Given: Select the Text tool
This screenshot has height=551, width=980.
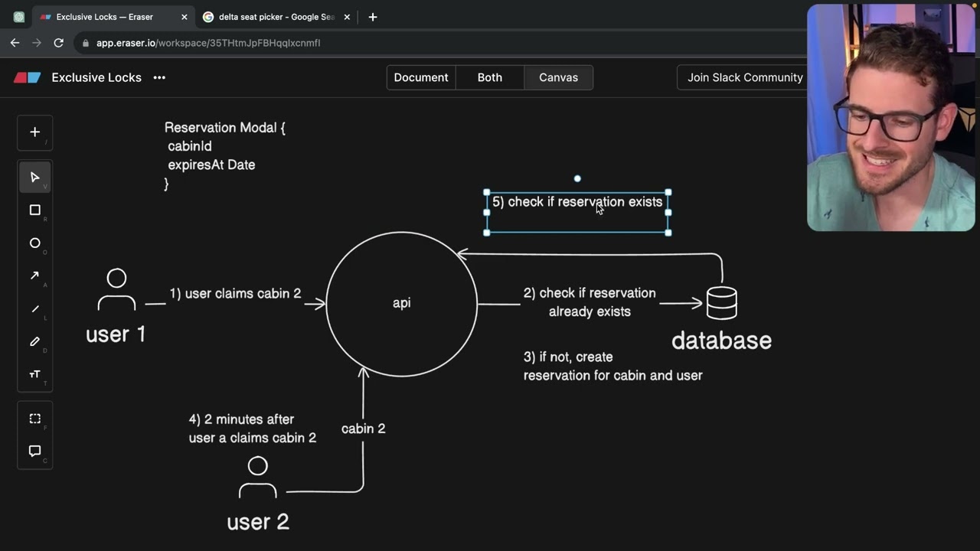Looking at the screenshot, I should 34,374.
